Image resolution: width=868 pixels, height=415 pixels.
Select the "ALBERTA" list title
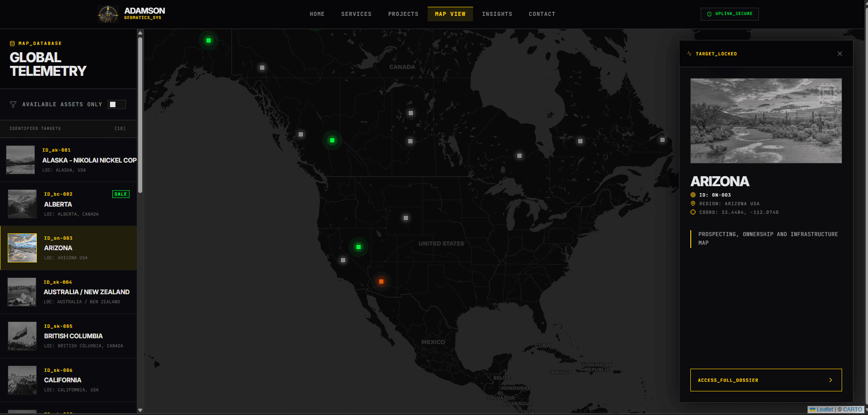(58, 204)
